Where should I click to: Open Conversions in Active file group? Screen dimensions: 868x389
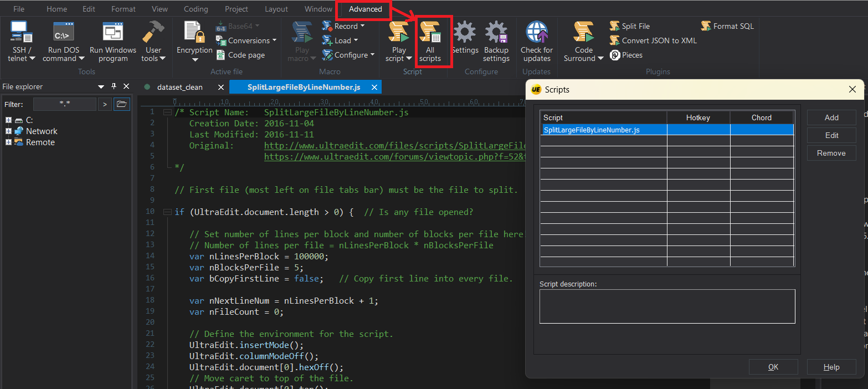[245, 40]
